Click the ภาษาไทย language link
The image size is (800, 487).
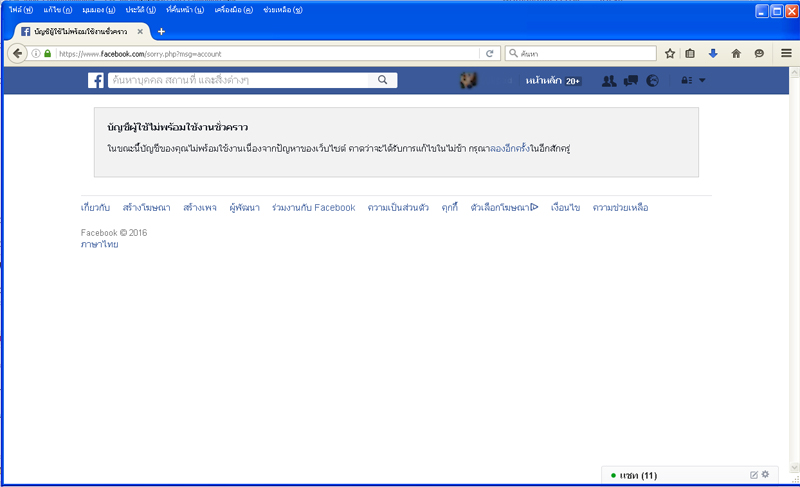tap(99, 244)
